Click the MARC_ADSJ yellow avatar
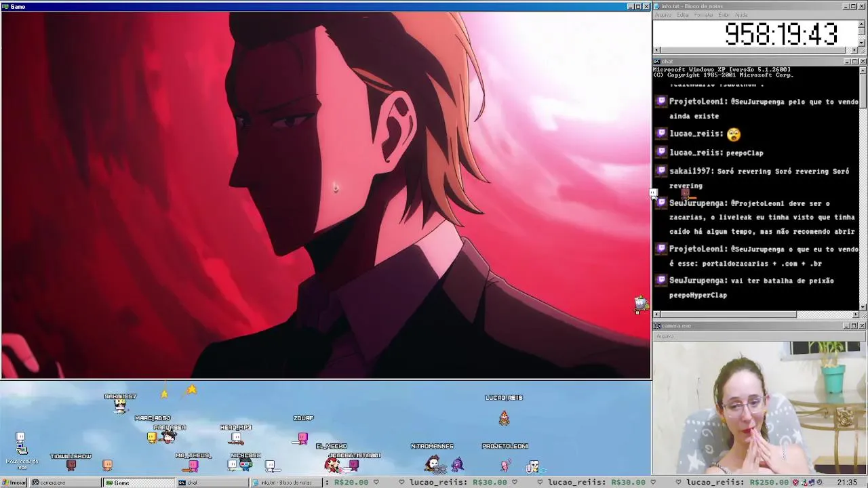The image size is (868, 488). tap(152, 438)
